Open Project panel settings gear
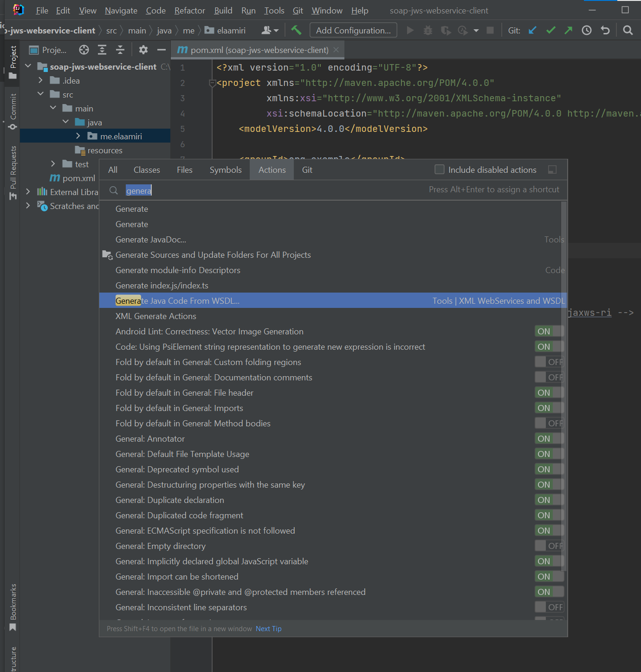This screenshot has height=672, width=641. [x=143, y=50]
